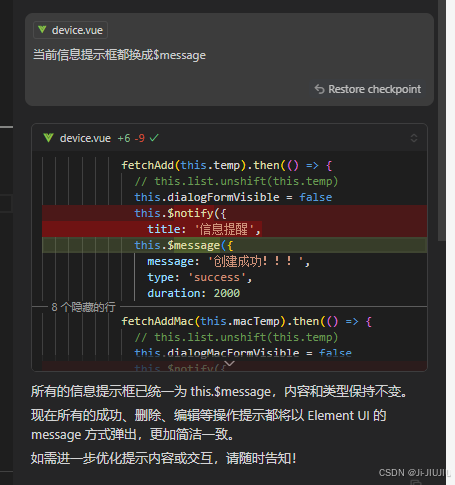Click the Vue logo icon in diff header
Screen dimensions: 455x485
pos(48,138)
